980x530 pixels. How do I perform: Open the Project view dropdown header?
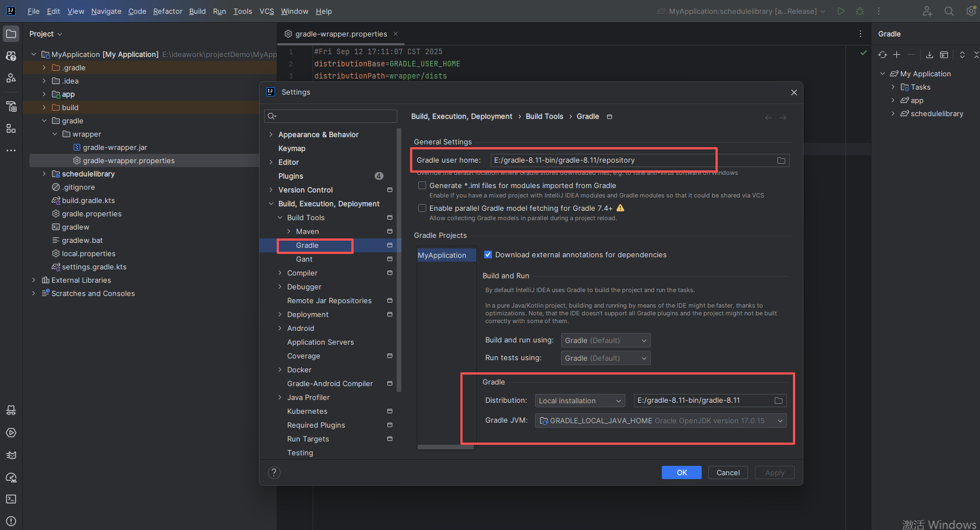tap(45, 34)
